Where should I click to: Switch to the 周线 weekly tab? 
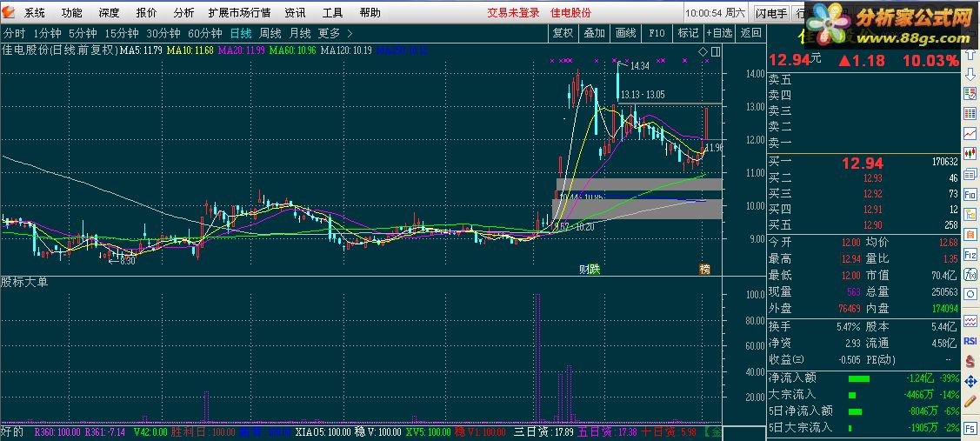point(270,33)
